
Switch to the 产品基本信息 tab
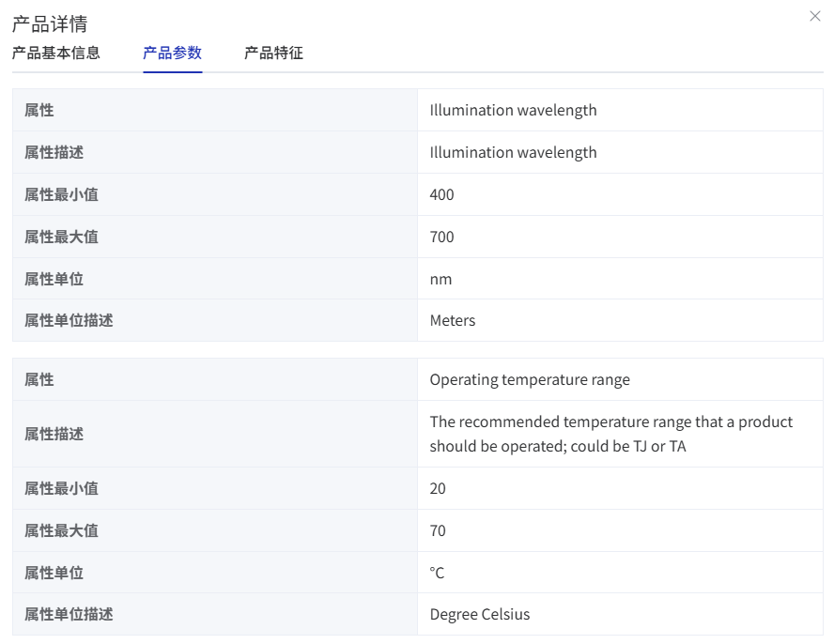pos(55,53)
